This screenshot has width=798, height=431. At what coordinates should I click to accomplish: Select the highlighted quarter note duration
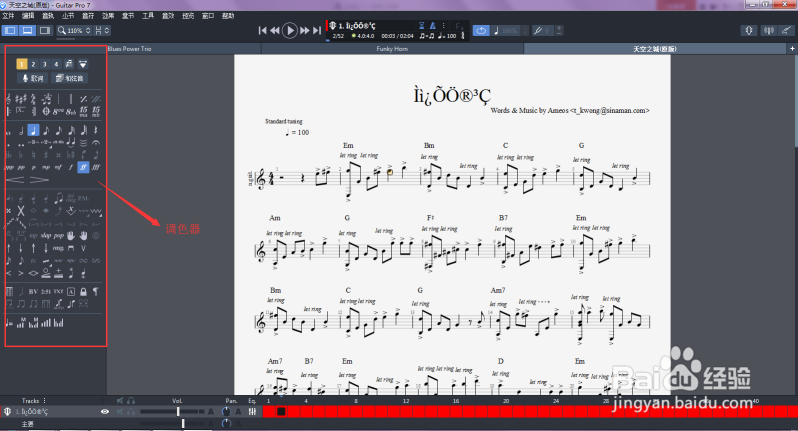point(34,130)
